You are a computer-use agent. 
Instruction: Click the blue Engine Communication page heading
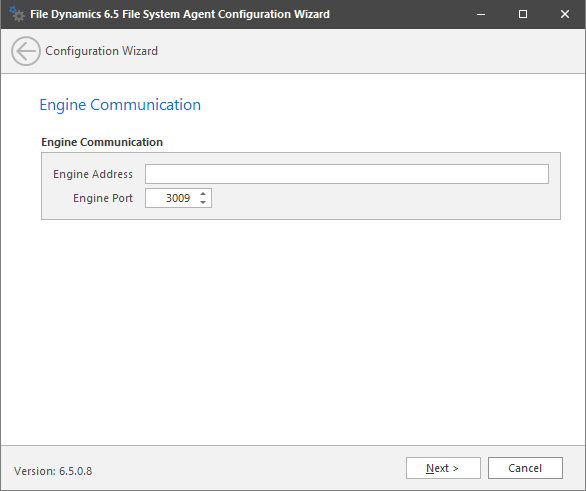120,105
